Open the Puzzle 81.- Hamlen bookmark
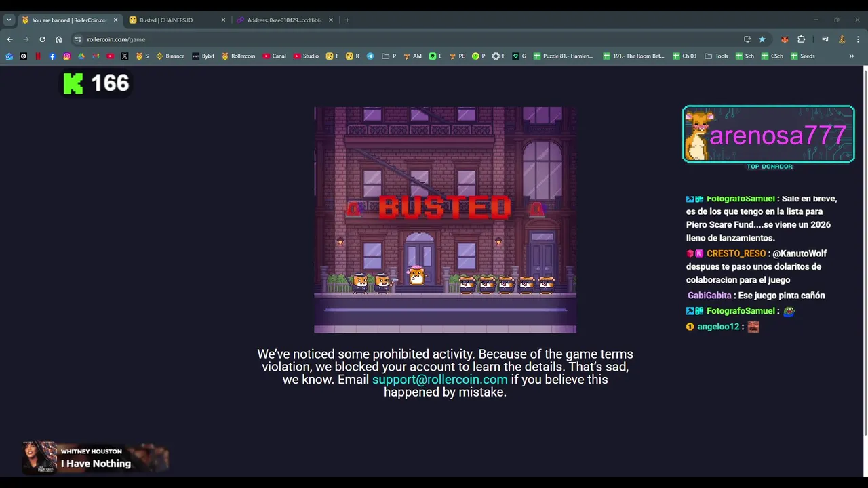 [x=564, y=56]
